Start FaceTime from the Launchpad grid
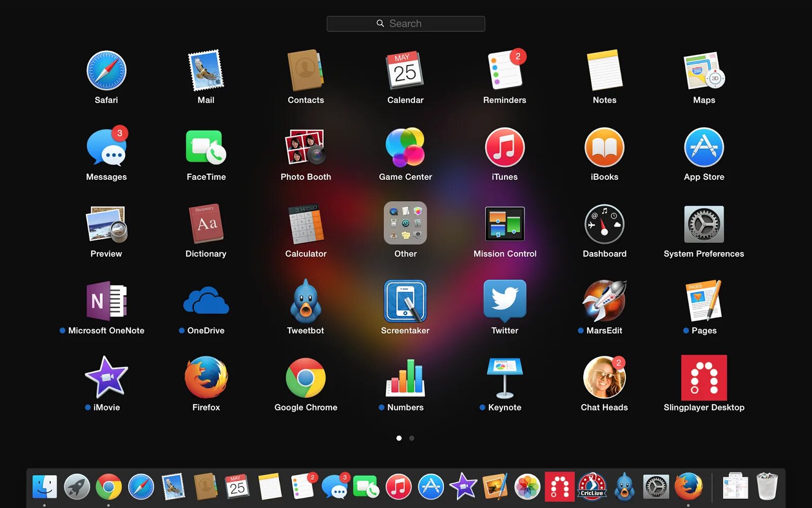The height and width of the screenshot is (508, 812). (206, 147)
